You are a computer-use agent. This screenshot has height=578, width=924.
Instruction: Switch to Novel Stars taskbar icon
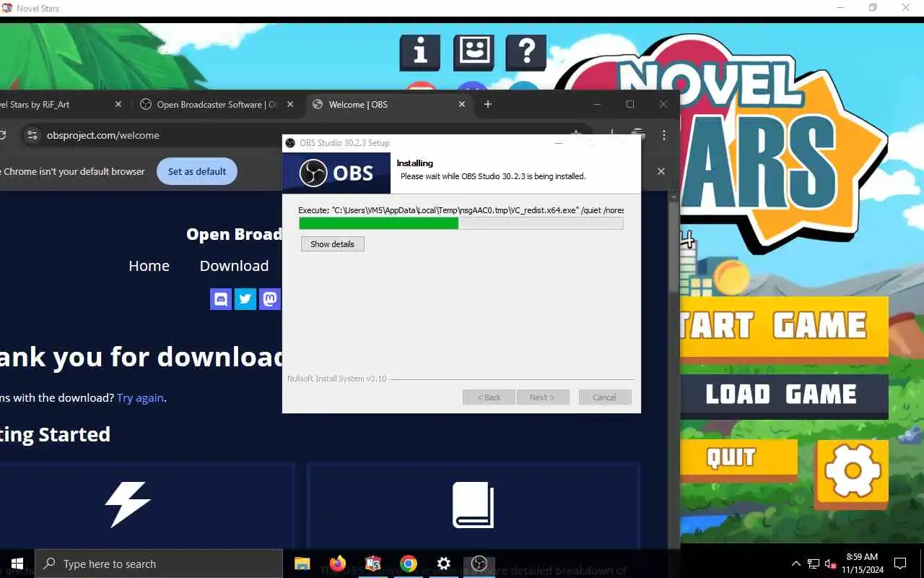pos(372,564)
